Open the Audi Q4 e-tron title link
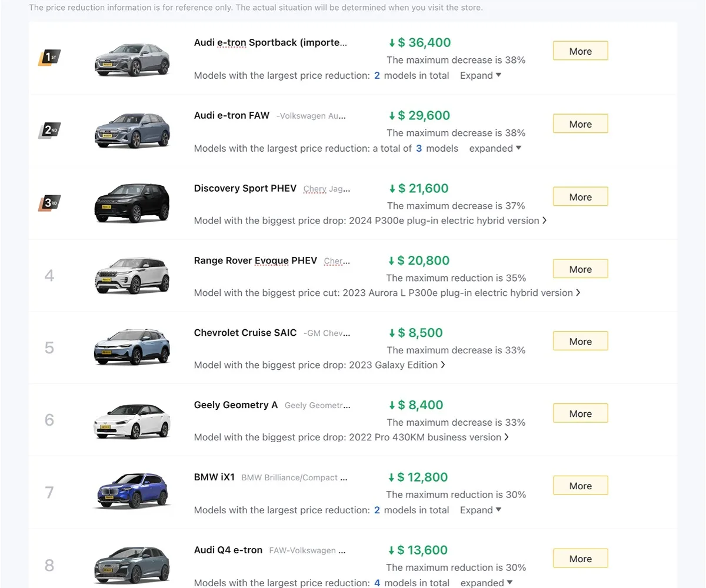 point(228,550)
